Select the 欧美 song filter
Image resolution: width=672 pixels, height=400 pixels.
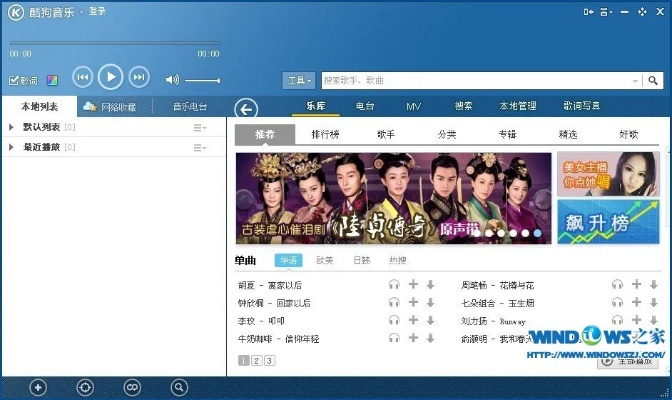[x=324, y=260]
